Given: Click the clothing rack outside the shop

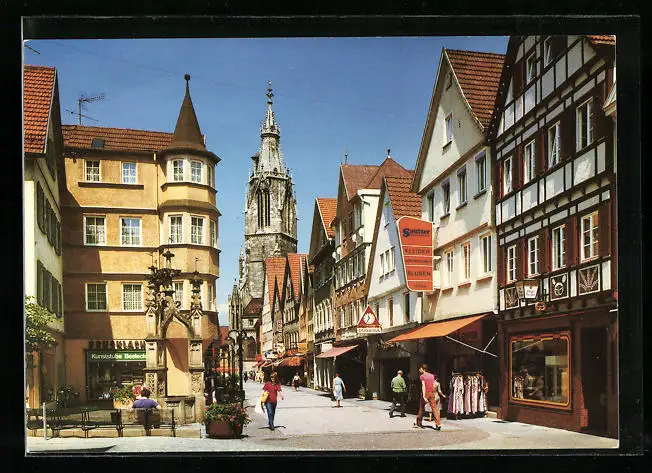Looking at the screenshot, I should (x=466, y=393).
